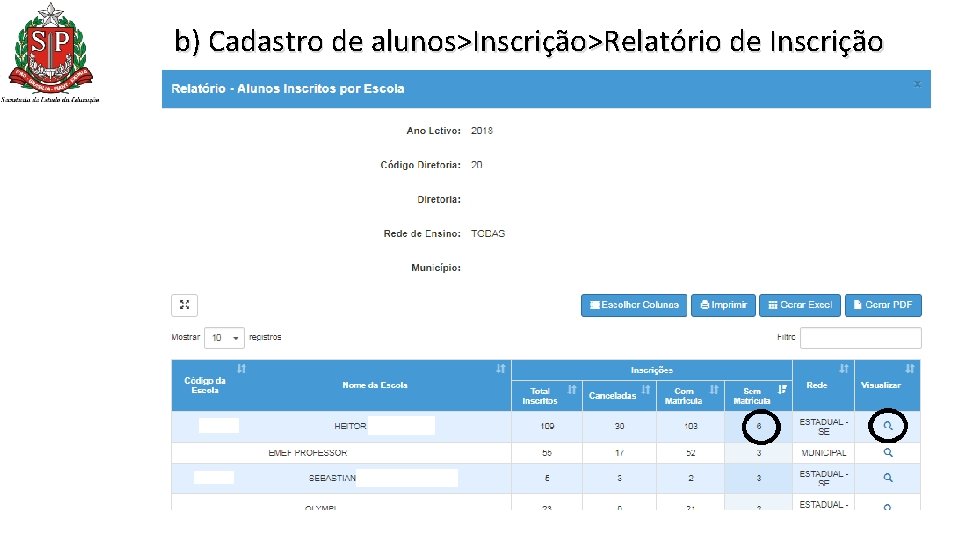Image resolution: width=960 pixels, height=540 pixels.
Task: Click the MUNICIPAL rede cell
Action: [x=823, y=453]
